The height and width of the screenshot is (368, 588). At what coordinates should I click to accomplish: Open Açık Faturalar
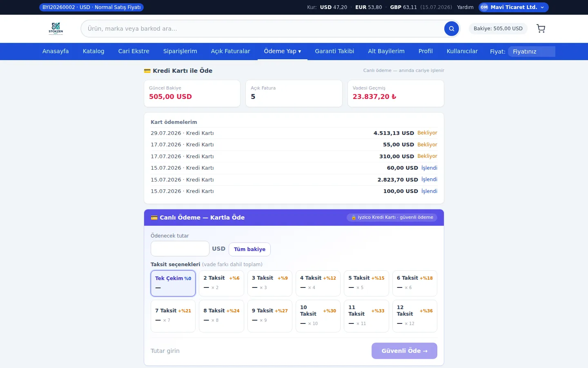pyautogui.click(x=230, y=51)
